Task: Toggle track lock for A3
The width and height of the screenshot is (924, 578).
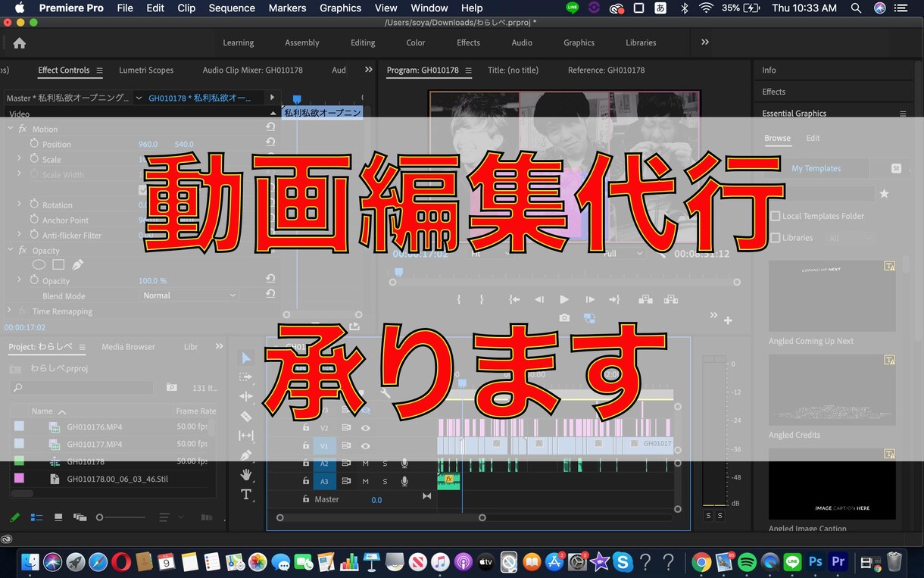Action: pyautogui.click(x=306, y=481)
